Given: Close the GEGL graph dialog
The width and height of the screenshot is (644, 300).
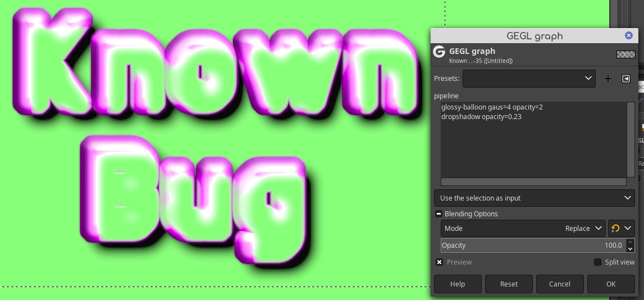Looking at the screenshot, I should coord(629,36).
